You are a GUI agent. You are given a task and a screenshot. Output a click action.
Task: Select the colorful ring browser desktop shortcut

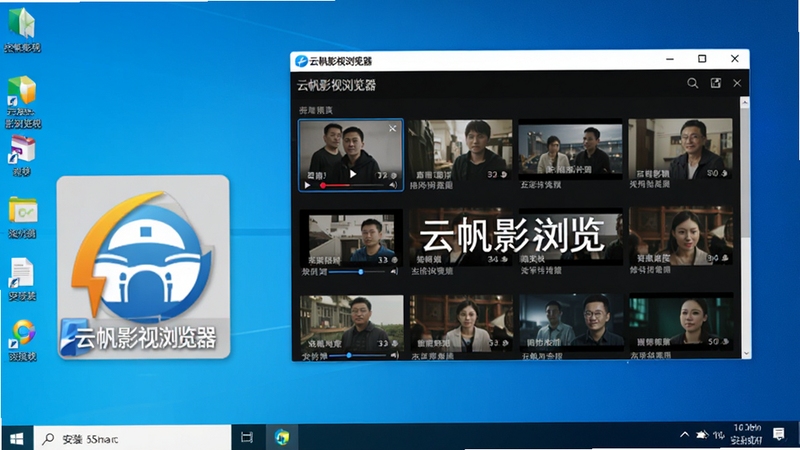click(23, 340)
